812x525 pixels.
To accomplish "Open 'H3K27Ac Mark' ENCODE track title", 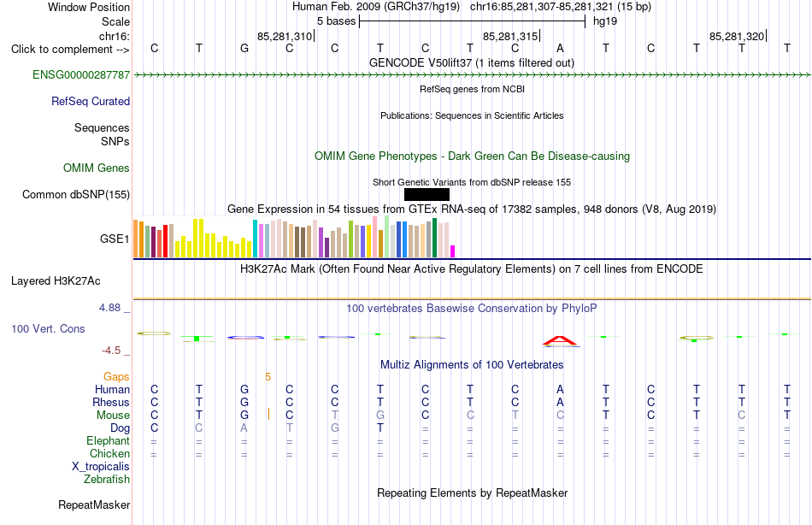I will pyautogui.click(x=472, y=269).
